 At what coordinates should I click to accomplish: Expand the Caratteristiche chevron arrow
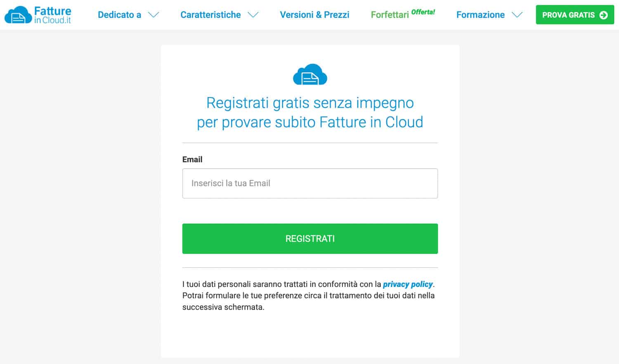coord(253,15)
